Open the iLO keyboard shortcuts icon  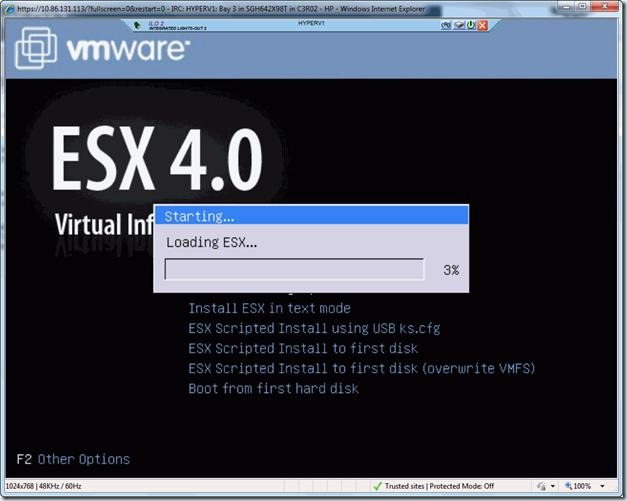click(446, 25)
